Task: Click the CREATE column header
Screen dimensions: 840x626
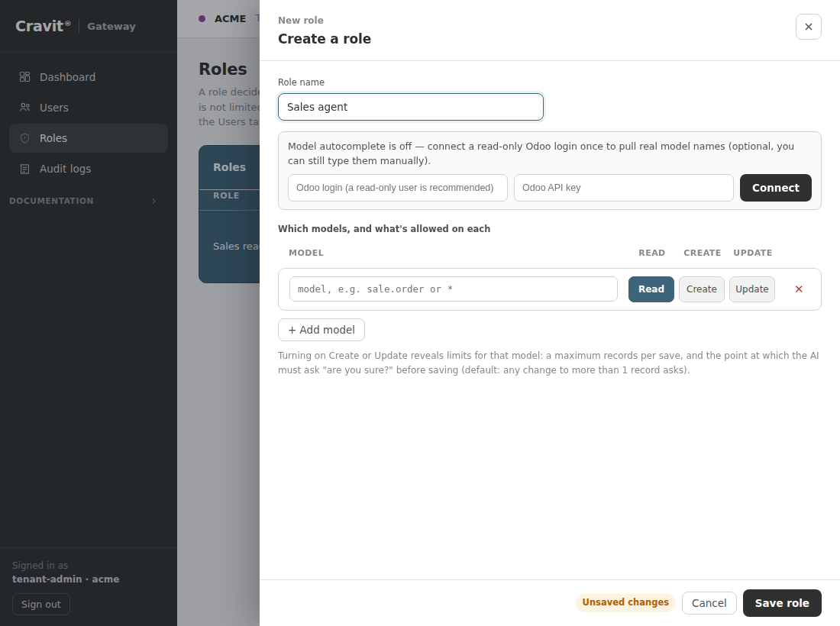Action: point(702,253)
